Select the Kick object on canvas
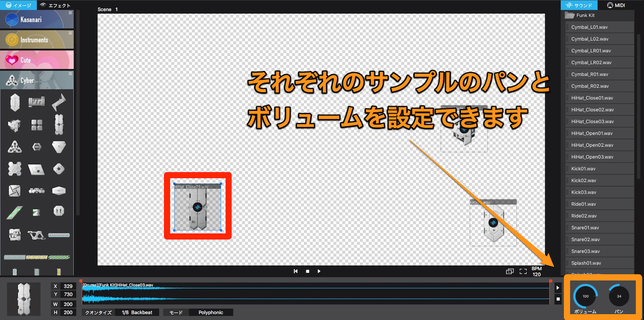The image size is (644, 320). point(493,222)
